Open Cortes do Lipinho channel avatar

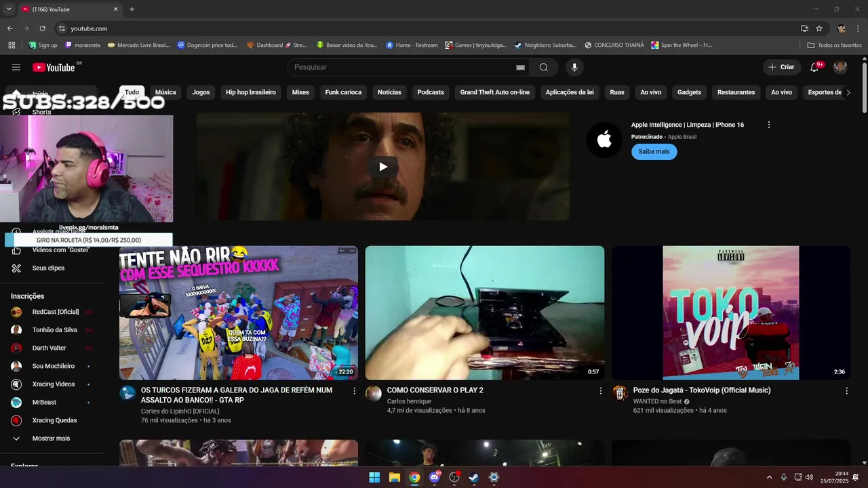tap(127, 394)
